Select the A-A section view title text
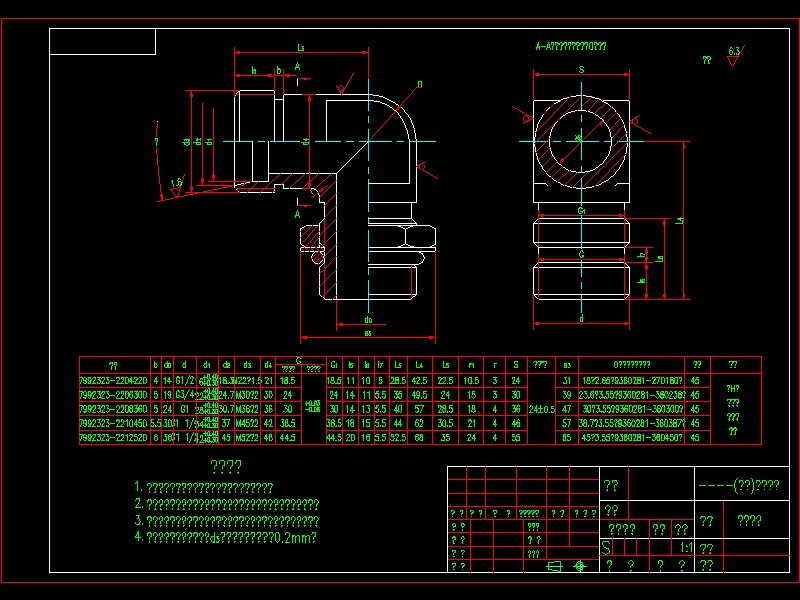The height and width of the screenshot is (600, 800). point(571,46)
